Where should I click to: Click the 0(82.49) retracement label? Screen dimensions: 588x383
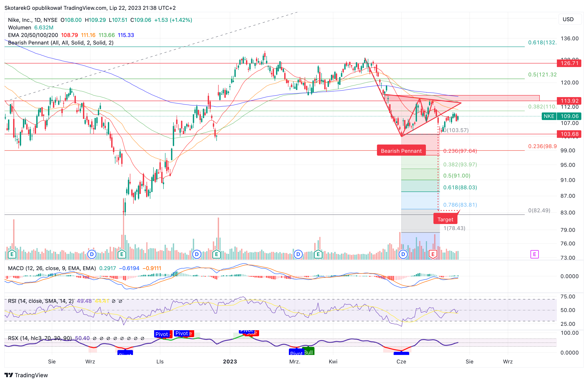click(x=539, y=210)
